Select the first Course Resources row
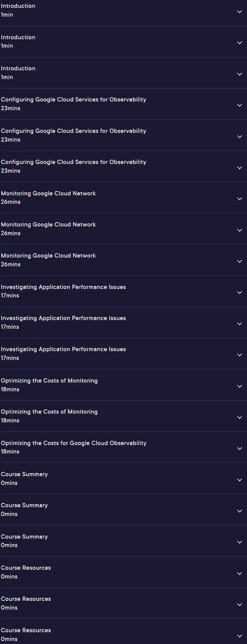The width and height of the screenshot is (247, 644). (123, 572)
